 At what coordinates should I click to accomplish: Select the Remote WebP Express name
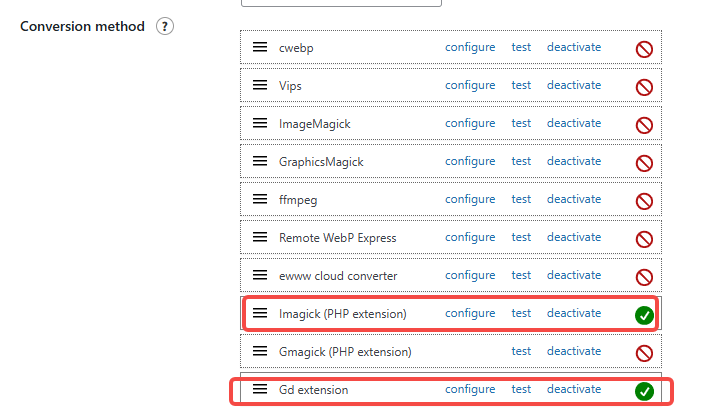338,238
